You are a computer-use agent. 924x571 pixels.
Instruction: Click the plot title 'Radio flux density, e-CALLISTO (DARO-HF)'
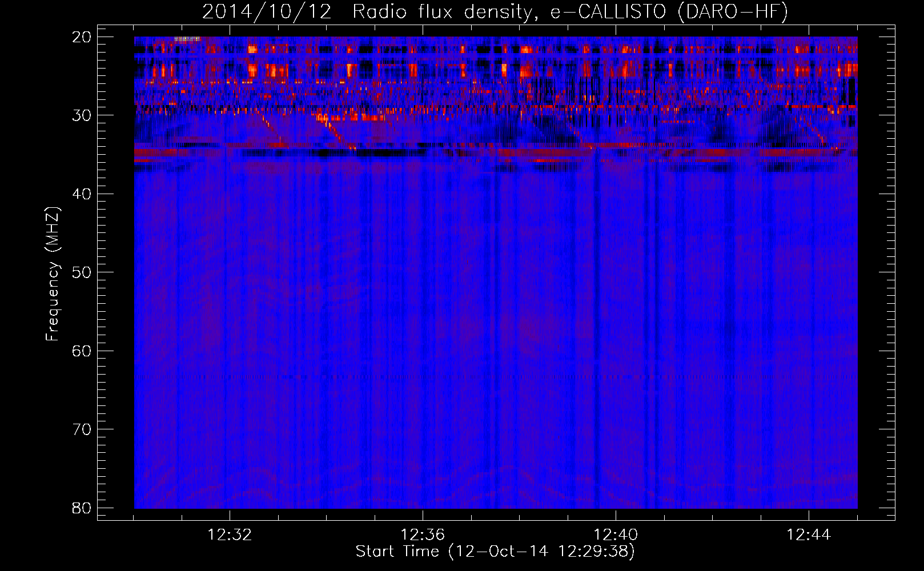point(570,11)
